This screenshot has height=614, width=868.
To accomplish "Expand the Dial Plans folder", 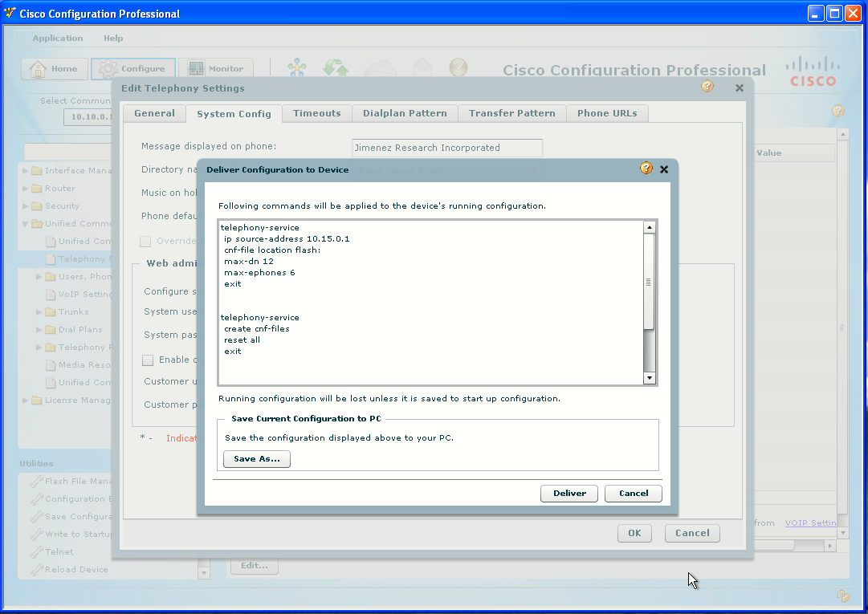I will pyautogui.click(x=39, y=330).
